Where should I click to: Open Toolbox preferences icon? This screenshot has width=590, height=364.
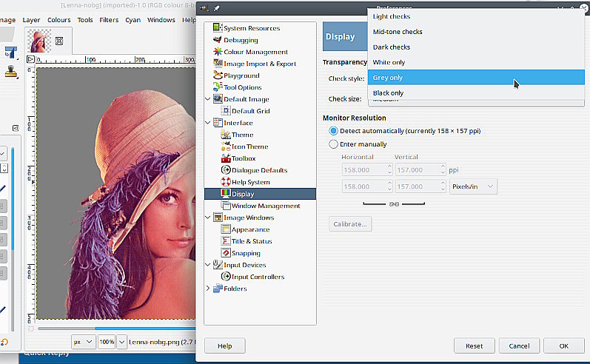coord(225,158)
